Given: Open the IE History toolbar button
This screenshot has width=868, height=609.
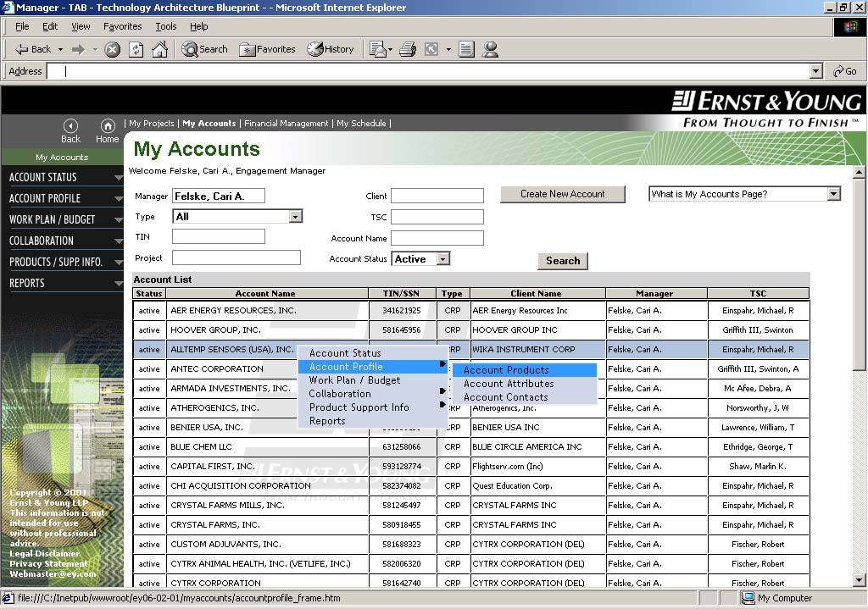Looking at the screenshot, I should tap(331, 49).
